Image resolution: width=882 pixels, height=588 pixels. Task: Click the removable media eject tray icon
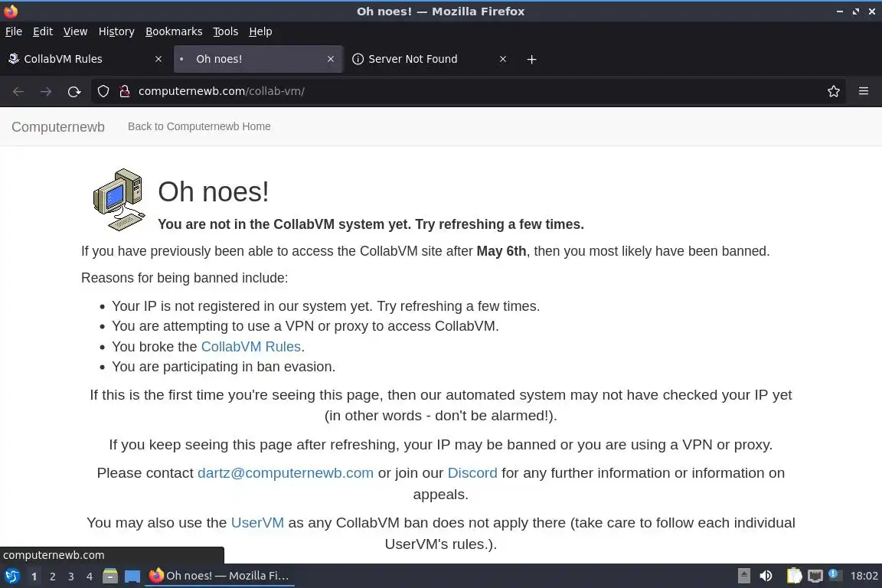click(743, 576)
